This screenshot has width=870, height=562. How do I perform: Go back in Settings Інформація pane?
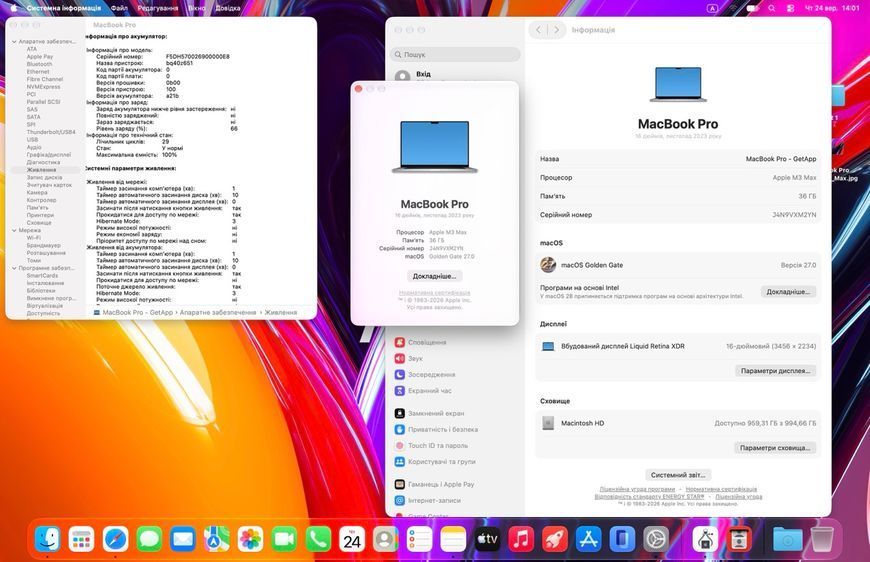538,30
